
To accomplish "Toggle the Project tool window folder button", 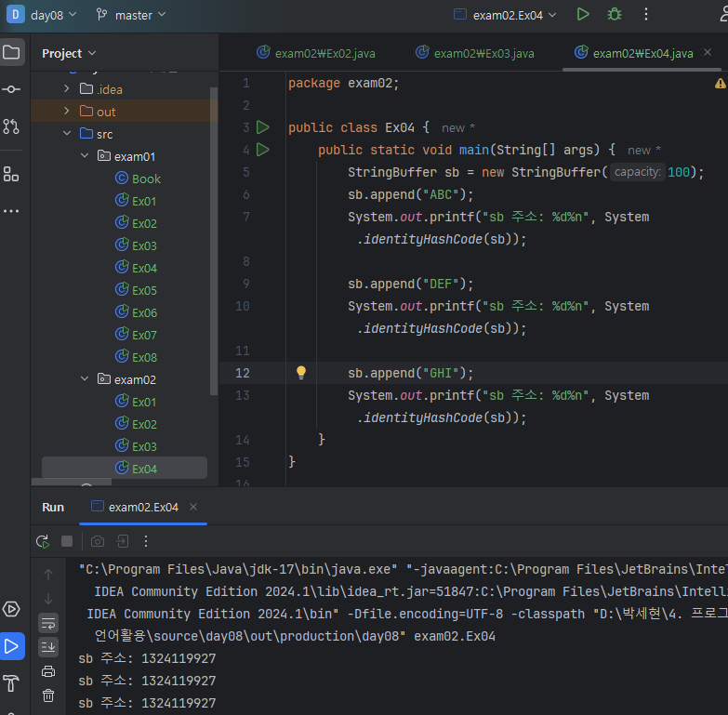I will [11, 52].
